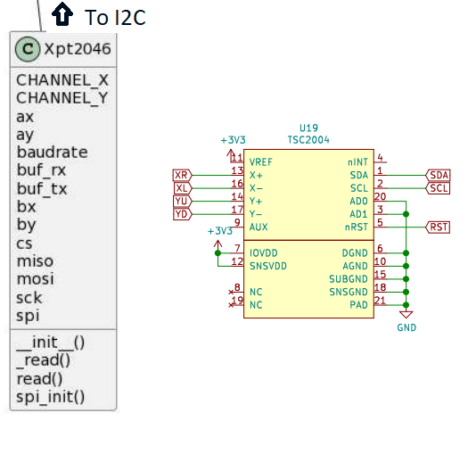Click the To I2C link text
The image size is (476, 471).
pos(115,18)
